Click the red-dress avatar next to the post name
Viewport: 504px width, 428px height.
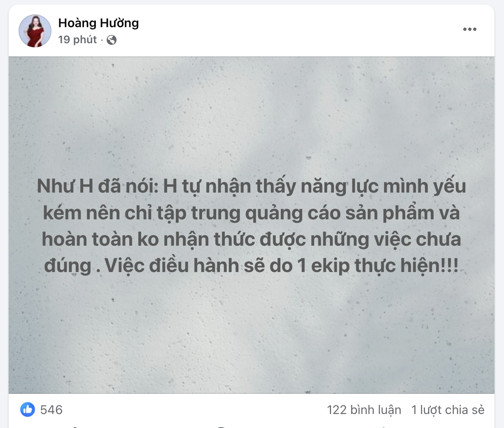pyautogui.click(x=35, y=31)
